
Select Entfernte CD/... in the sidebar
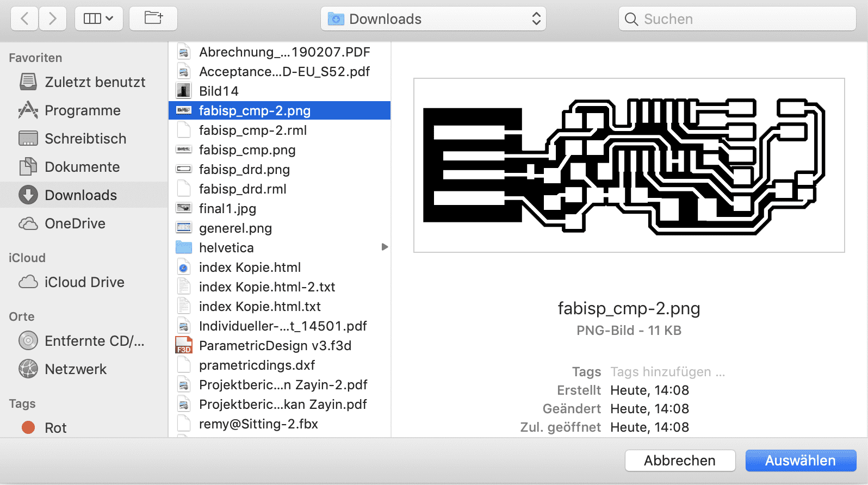(84, 341)
